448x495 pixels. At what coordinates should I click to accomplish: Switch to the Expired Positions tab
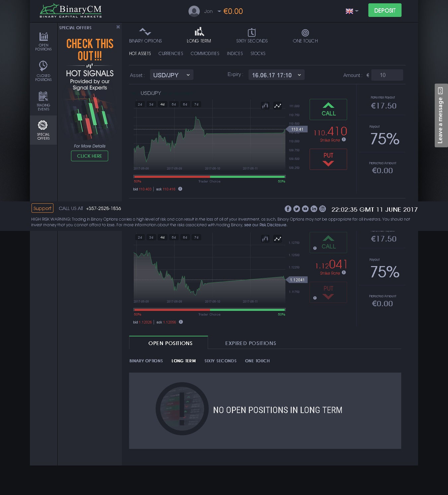coord(251,343)
